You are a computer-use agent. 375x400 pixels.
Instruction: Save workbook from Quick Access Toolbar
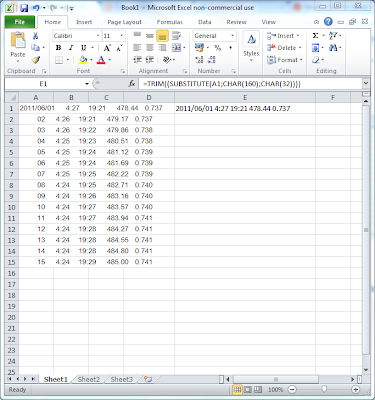point(24,8)
